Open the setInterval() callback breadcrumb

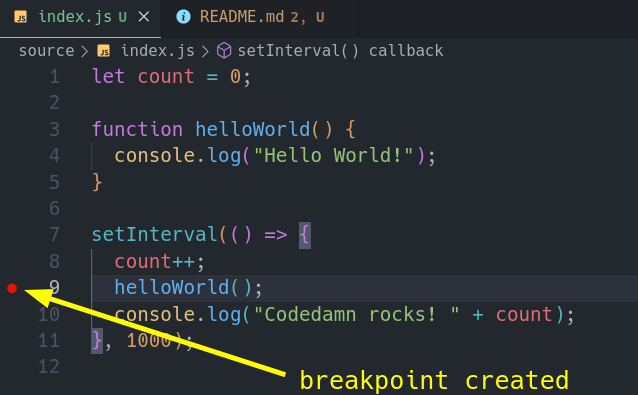pos(340,51)
